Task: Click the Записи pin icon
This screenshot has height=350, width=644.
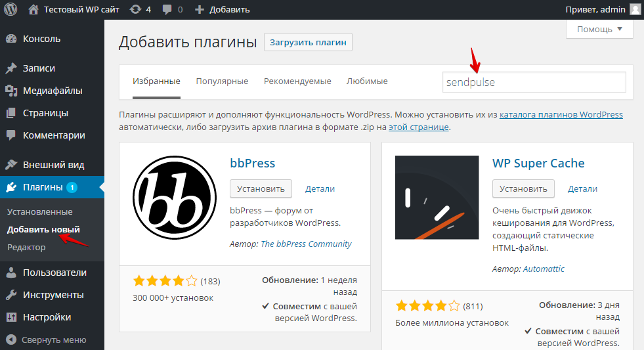Action: pos(11,68)
